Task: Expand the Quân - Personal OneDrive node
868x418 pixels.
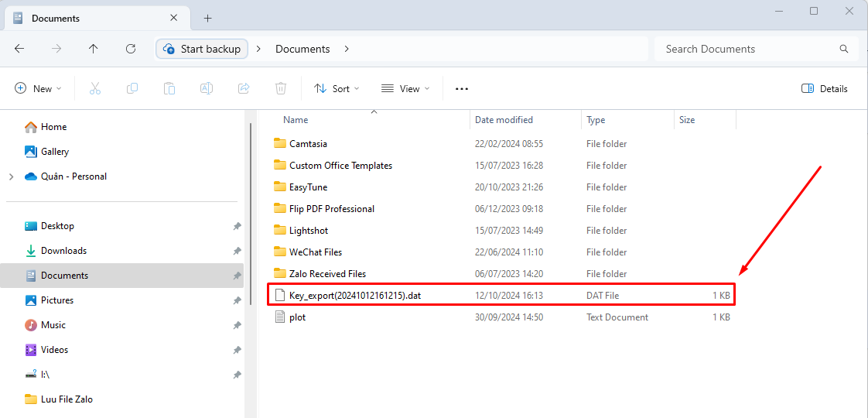Action: point(11,176)
